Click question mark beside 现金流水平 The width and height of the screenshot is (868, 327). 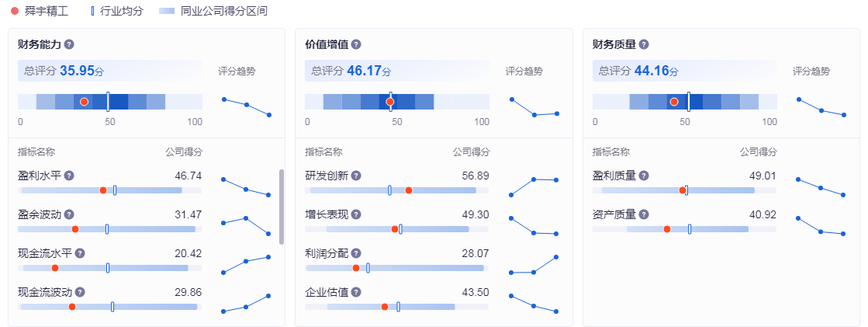point(80,253)
